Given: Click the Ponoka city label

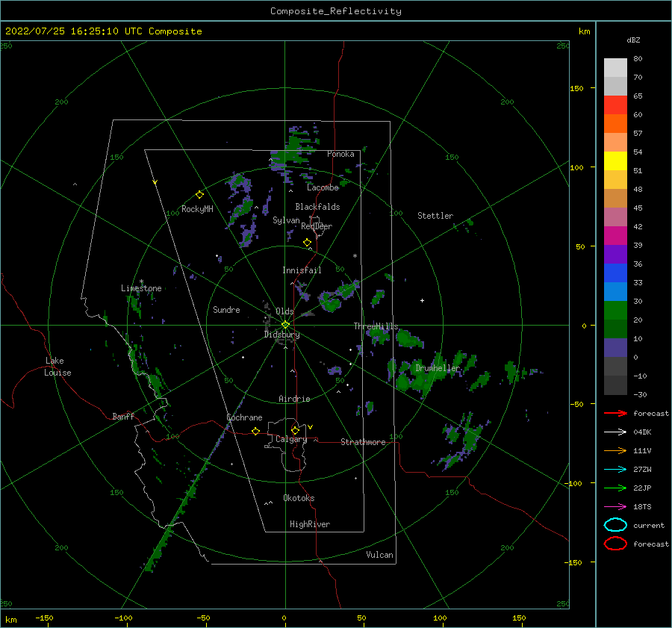Looking at the screenshot, I should [340, 154].
